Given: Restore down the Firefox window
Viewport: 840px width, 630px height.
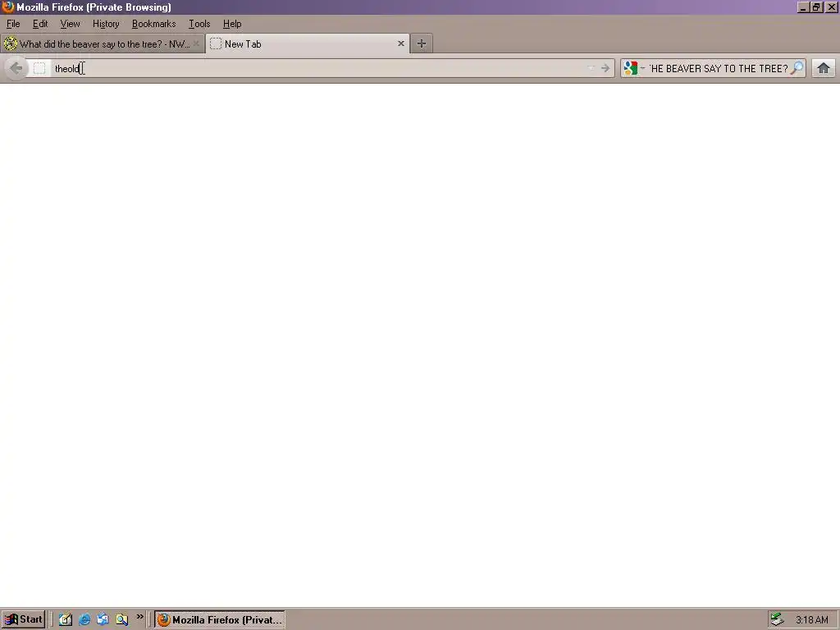Looking at the screenshot, I should click(x=816, y=7).
